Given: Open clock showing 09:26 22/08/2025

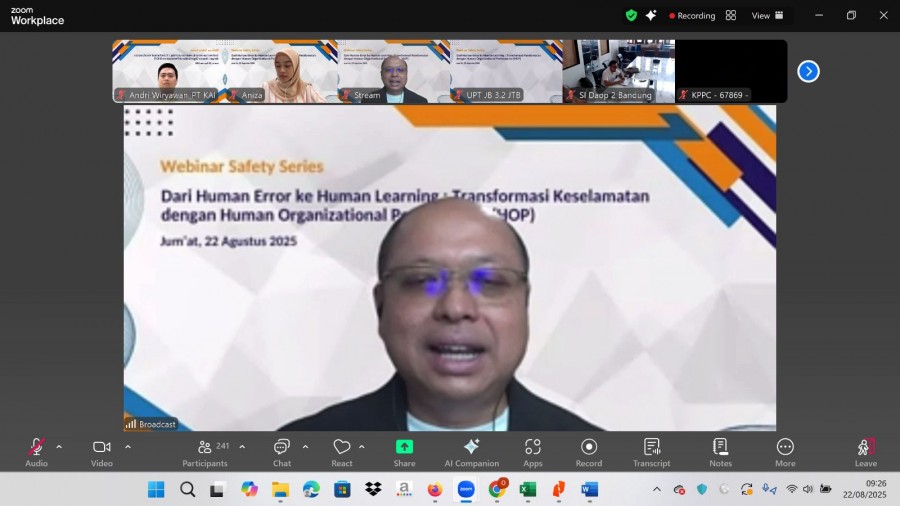Looking at the screenshot, I should point(864,489).
